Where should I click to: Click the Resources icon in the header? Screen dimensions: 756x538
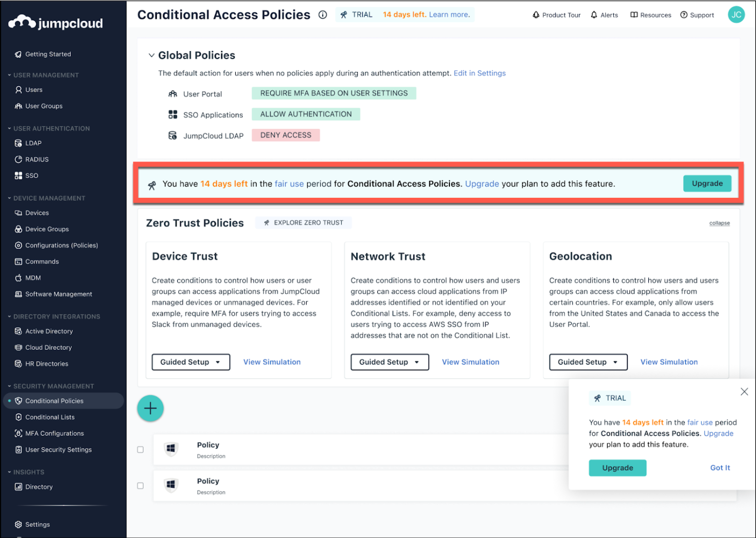(634, 15)
